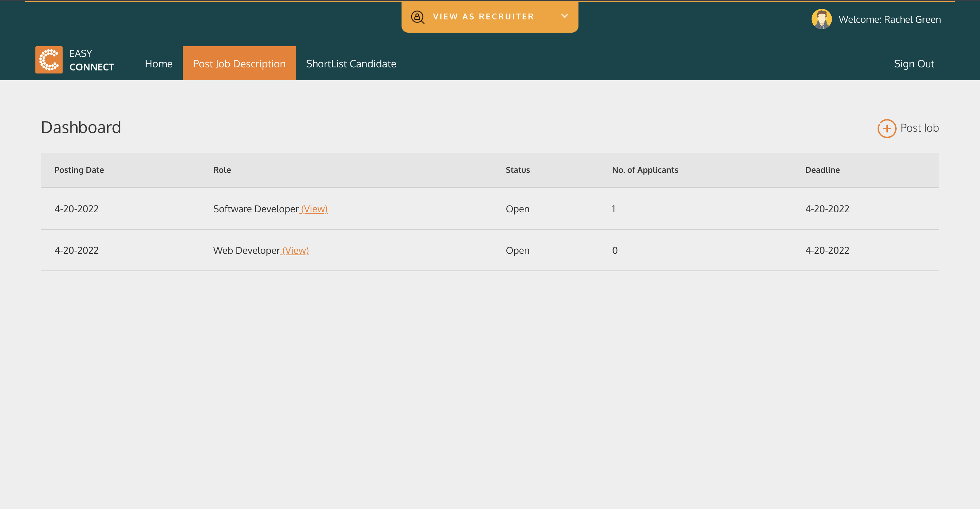Click the Sign Out link
The height and width of the screenshot is (511, 980).
coord(913,64)
